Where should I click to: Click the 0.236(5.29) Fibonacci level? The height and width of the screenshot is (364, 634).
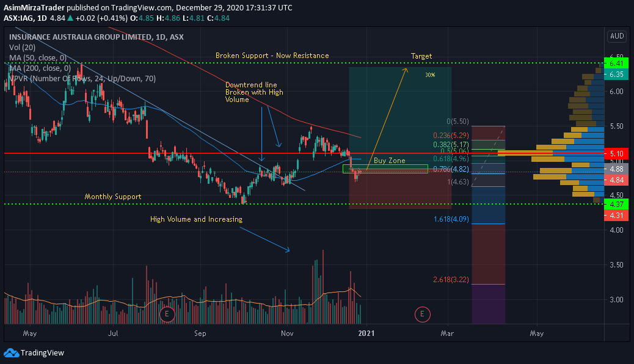[451, 136]
